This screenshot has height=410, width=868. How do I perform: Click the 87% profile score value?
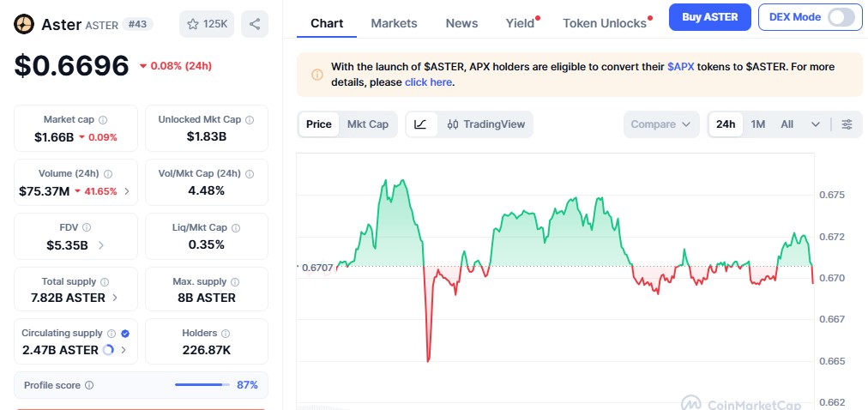pyautogui.click(x=247, y=385)
